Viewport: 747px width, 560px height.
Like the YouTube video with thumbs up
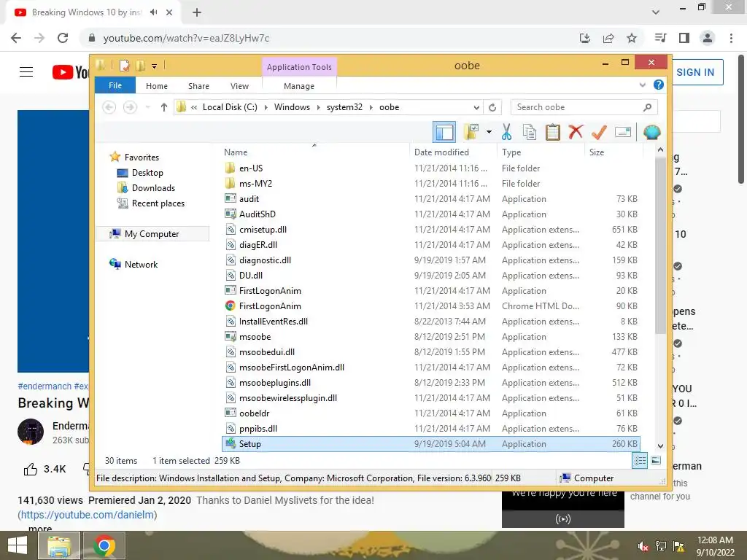[31, 469]
